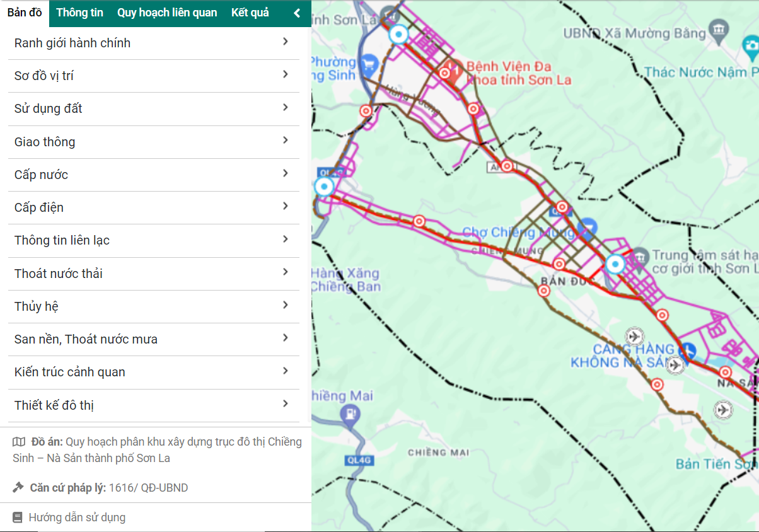Image resolution: width=759 pixels, height=532 pixels.
Task: Collapse the sidebar with the left chevron
Action: pos(297,13)
